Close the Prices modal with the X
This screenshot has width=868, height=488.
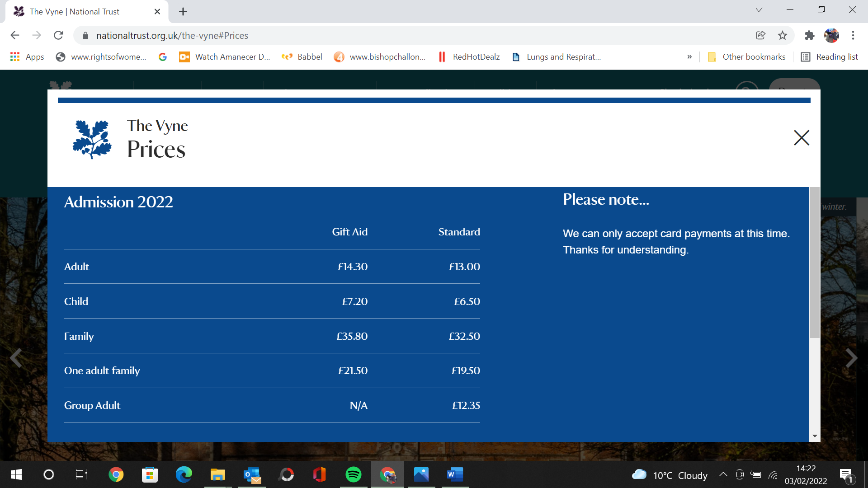point(801,138)
